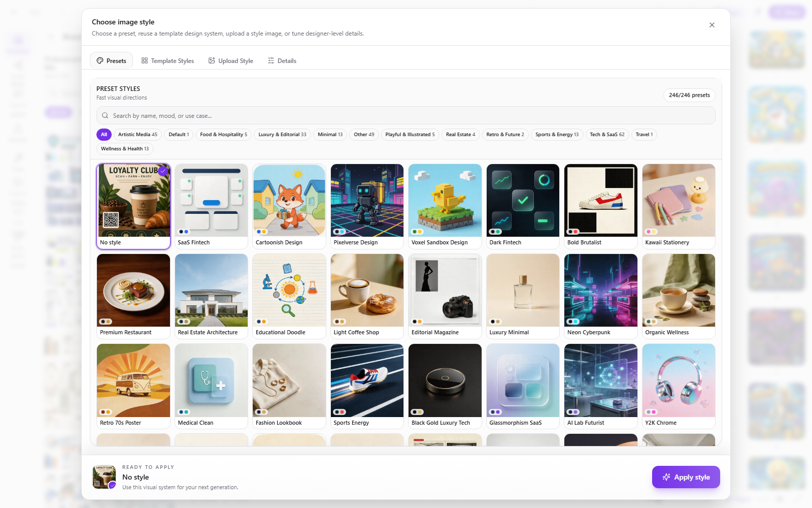Click the footer No style thumbnail
This screenshot has height=508, width=812.
[x=104, y=477]
